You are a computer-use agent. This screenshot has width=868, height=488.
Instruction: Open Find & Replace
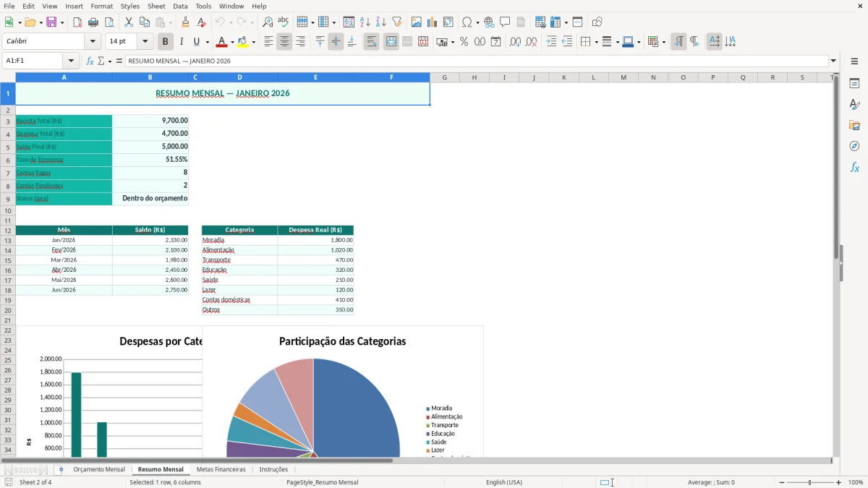pyautogui.click(x=268, y=22)
